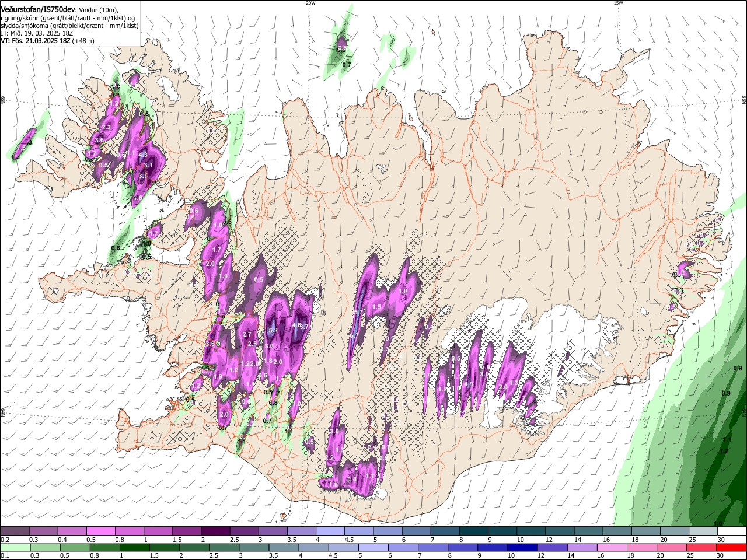Click the 2.5 label on the rain scale

click(213, 555)
